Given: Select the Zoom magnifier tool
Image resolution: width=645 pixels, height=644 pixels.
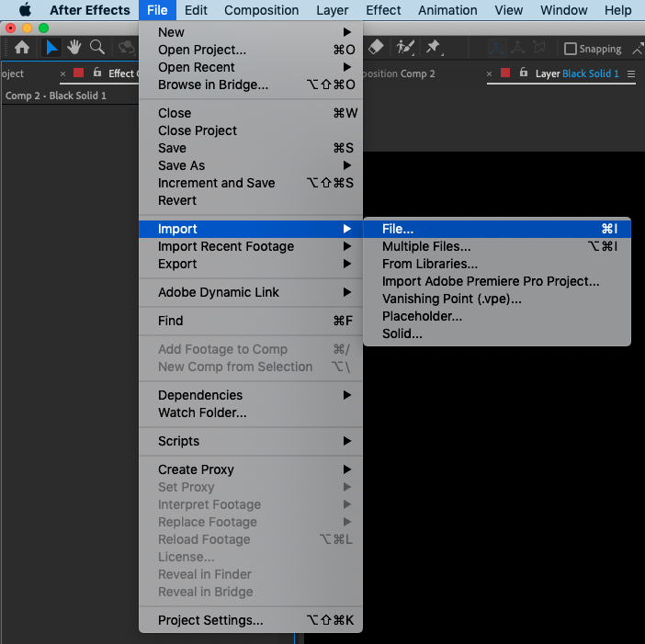Looking at the screenshot, I should pyautogui.click(x=97, y=48).
